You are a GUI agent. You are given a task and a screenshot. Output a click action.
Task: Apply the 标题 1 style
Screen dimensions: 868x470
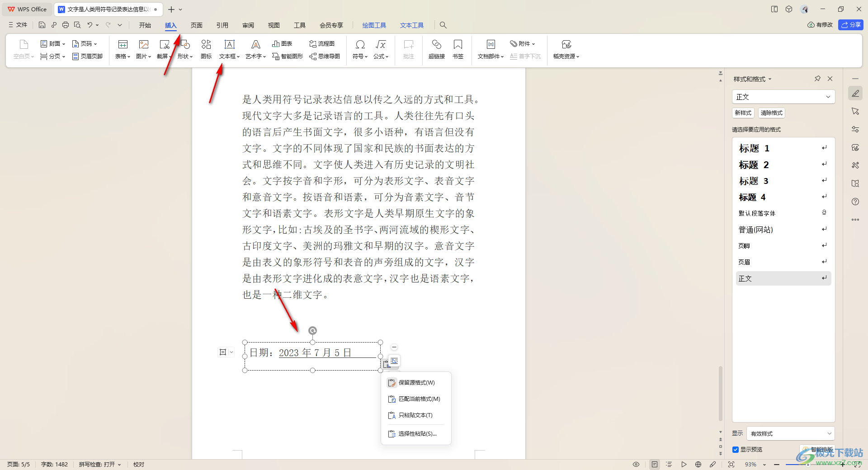pos(783,148)
